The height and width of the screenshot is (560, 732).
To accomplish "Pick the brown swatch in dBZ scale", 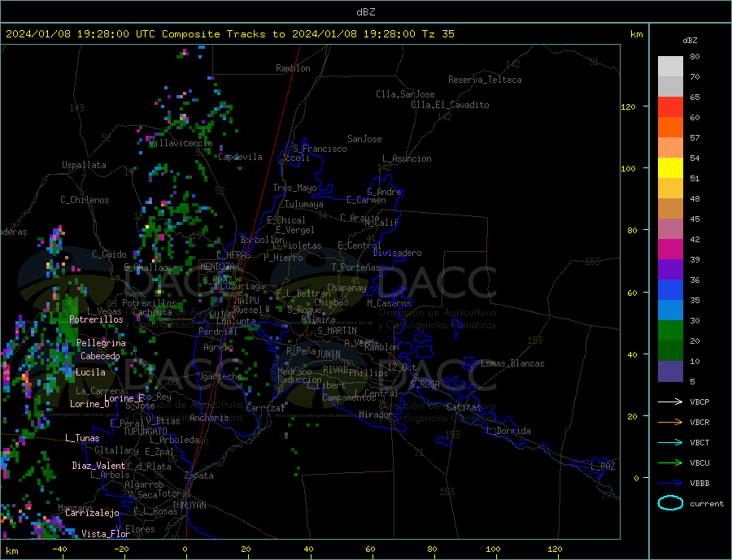I will coord(670,209).
